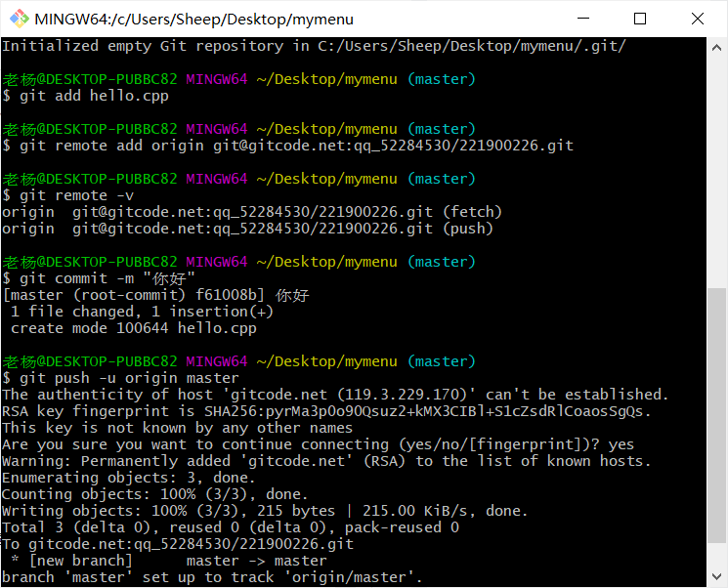This screenshot has height=588, width=728.
Task: Click the scrollbar up arrow
Action: [x=716, y=47]
